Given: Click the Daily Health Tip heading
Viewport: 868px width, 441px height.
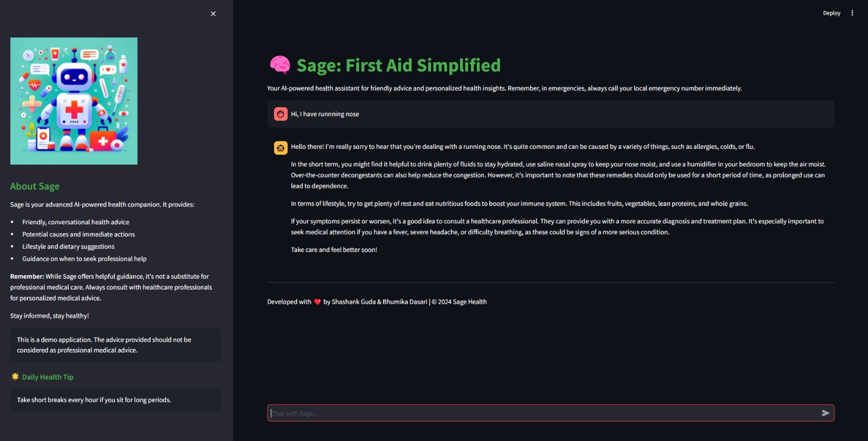Looking at the screenshot, I should [x=48, y=377].
